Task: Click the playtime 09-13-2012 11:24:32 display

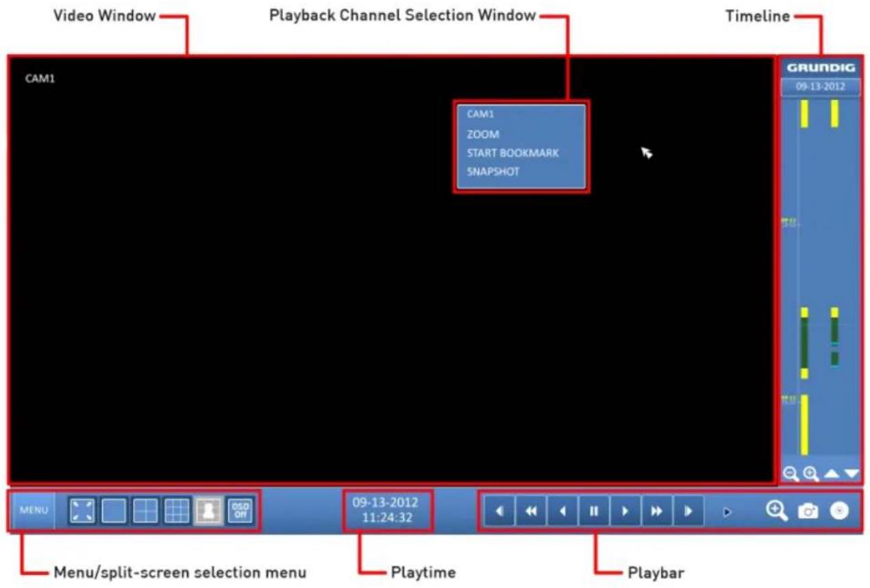Action: click(x=387, y=510)
